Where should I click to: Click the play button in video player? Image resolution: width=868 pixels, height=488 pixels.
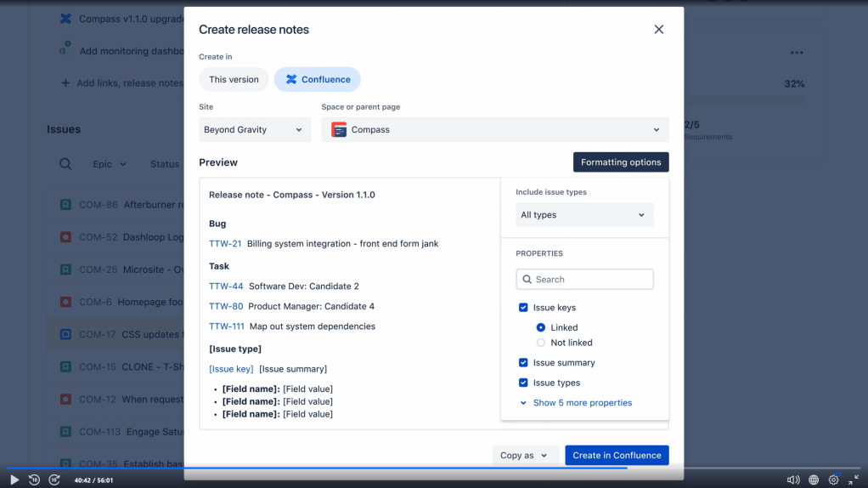coord(14,479)
